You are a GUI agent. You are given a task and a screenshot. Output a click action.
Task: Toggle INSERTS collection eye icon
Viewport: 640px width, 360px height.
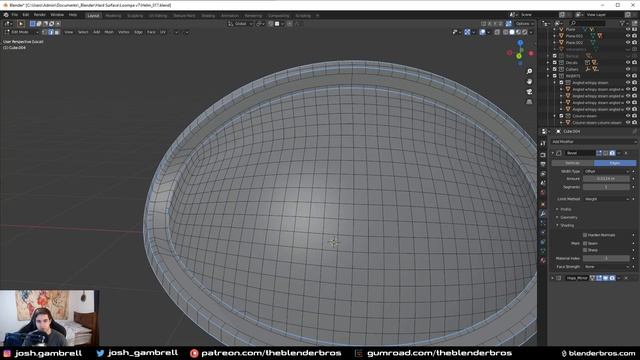[628, 76]
